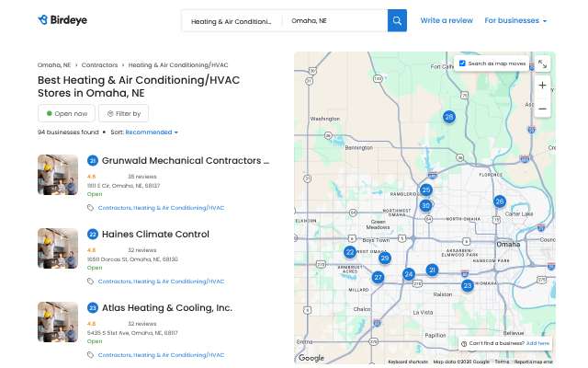Click the tag icon under Haines listing
Viewport: 588px width, 368px height.
(x=90, y=282)
